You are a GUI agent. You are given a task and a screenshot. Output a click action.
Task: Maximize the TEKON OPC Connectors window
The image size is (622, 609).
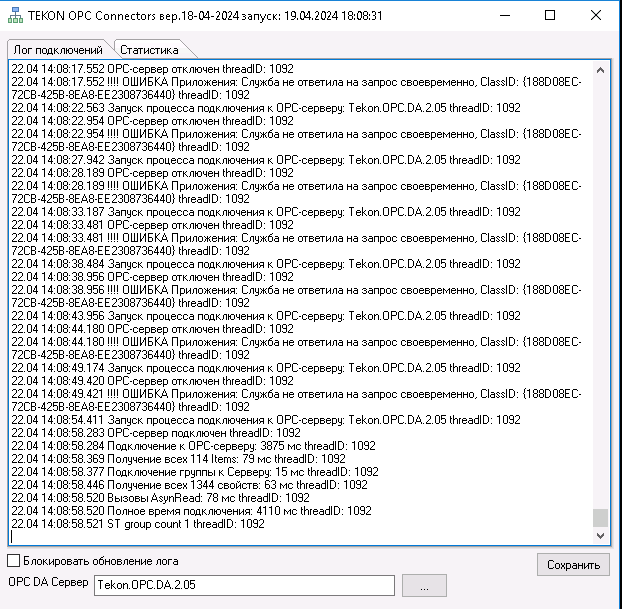tap(550, 15)
